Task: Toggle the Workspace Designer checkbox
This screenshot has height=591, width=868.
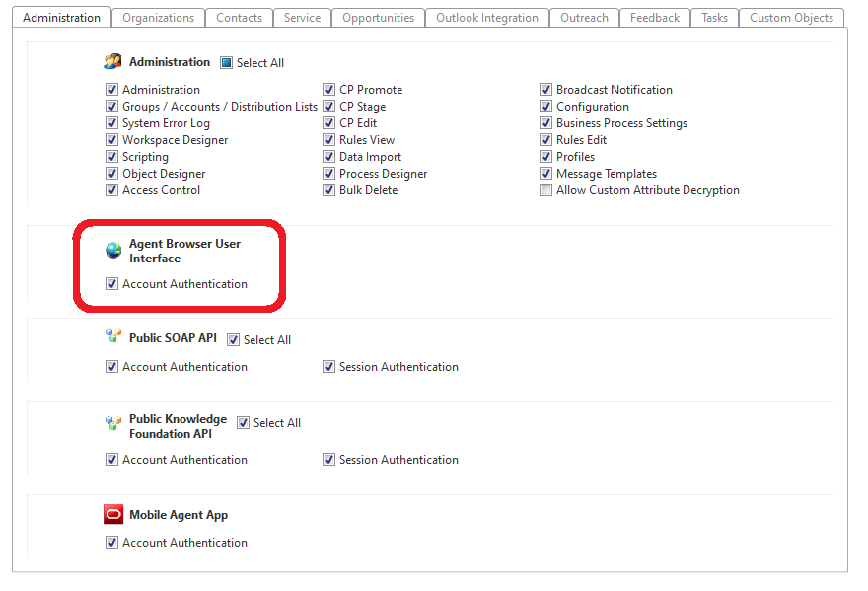Action: [111, 139]
